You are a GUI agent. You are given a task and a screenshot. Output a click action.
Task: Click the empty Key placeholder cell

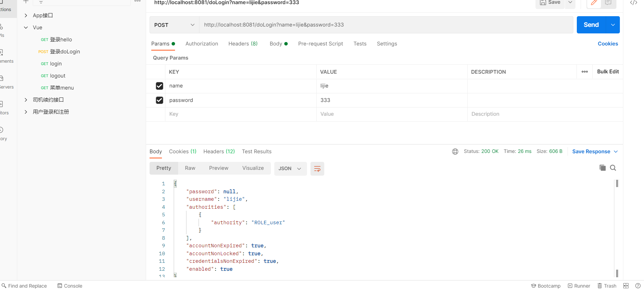pyautogui.click(x=241, y=114)
